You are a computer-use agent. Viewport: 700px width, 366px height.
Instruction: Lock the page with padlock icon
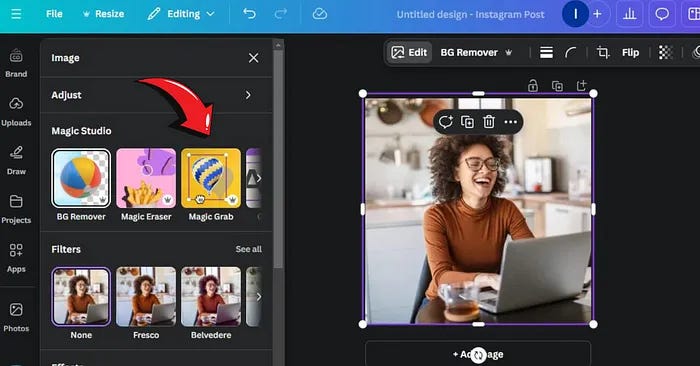click(533, 86)
